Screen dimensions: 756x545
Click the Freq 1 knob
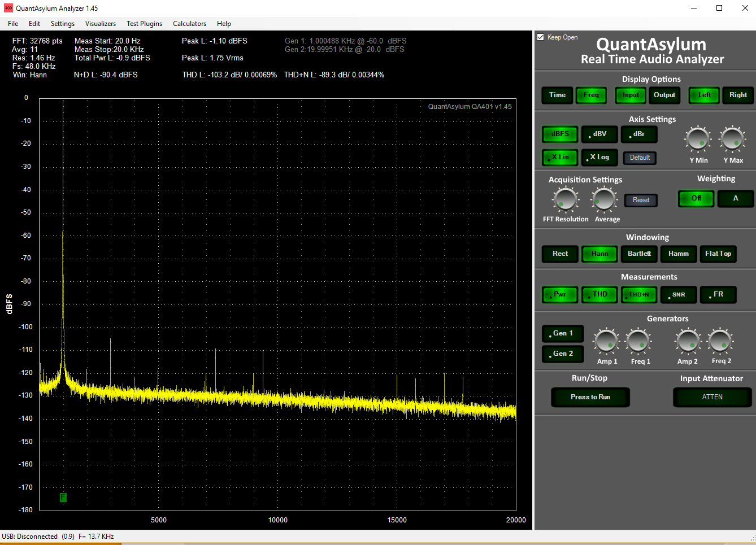point(638,341)
